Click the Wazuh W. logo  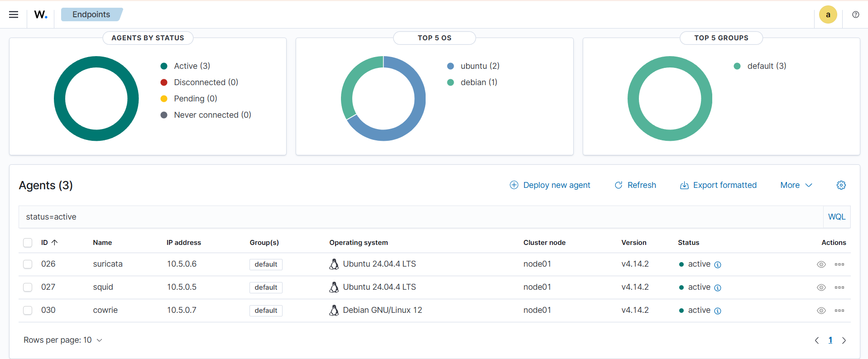[41, 14]
